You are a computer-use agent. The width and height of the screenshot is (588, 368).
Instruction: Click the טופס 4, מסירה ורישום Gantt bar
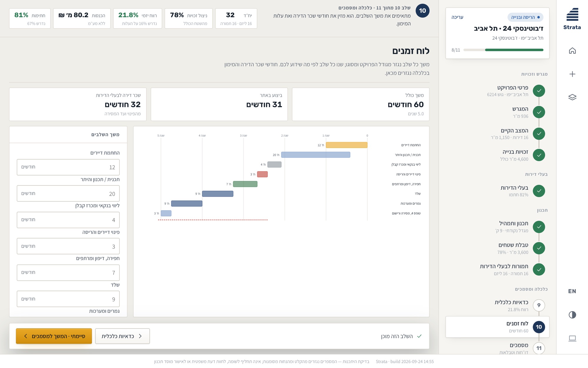166,213
